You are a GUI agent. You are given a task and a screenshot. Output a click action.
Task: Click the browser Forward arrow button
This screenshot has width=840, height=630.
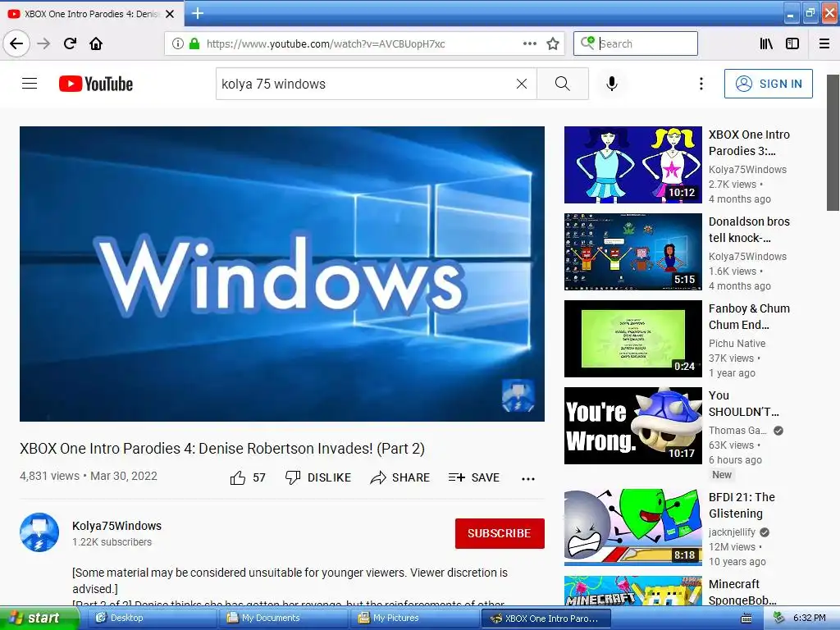(x=43, y=43)
